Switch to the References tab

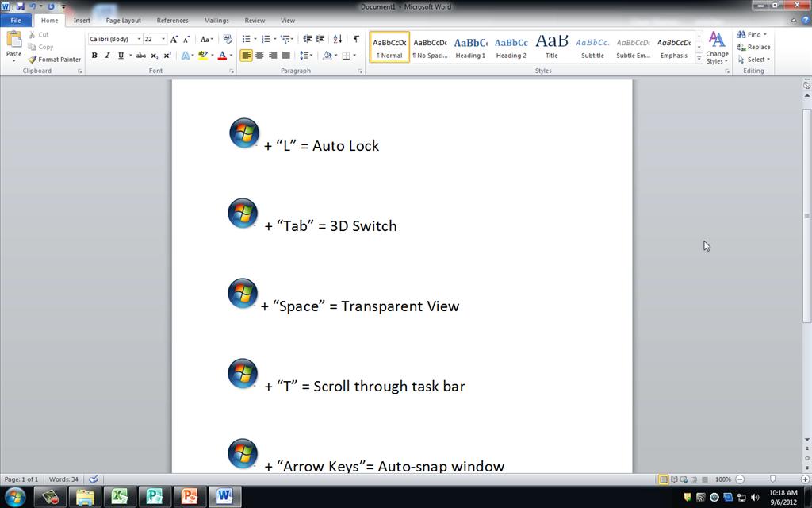pos(172,20)
